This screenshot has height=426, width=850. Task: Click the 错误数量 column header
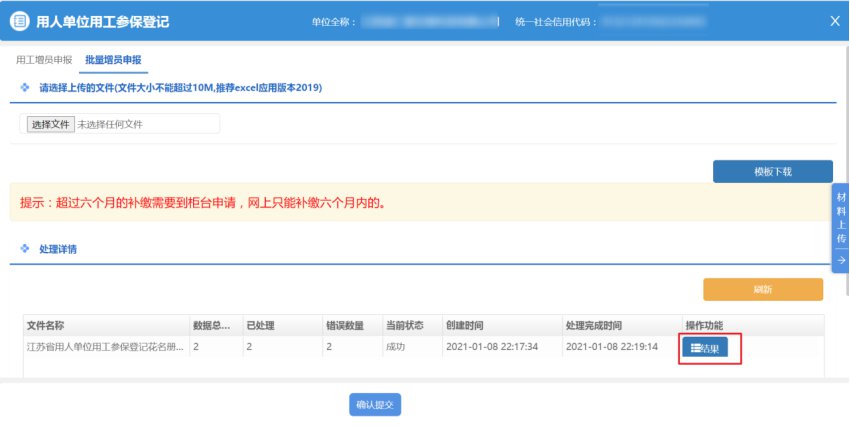342,326
